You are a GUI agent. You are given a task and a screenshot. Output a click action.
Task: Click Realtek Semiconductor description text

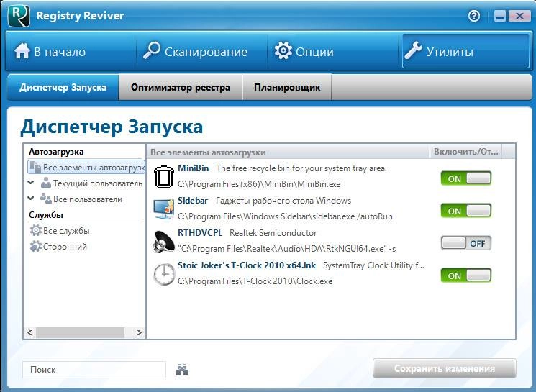(273, 233)
